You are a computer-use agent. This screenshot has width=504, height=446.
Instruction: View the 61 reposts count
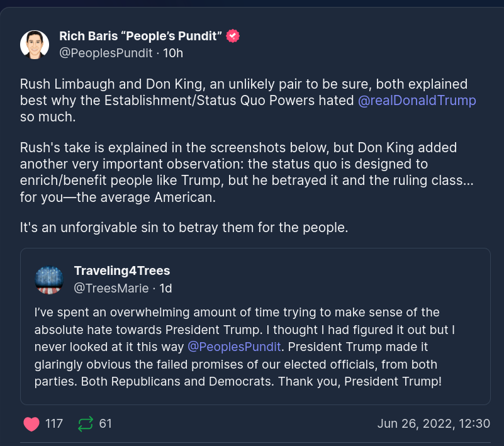106,424
